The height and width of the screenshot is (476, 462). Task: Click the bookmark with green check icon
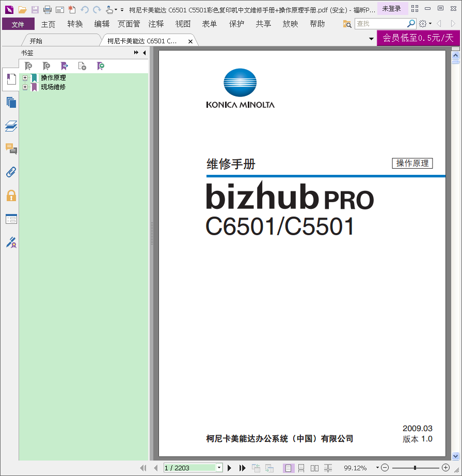tap(100, 66)
